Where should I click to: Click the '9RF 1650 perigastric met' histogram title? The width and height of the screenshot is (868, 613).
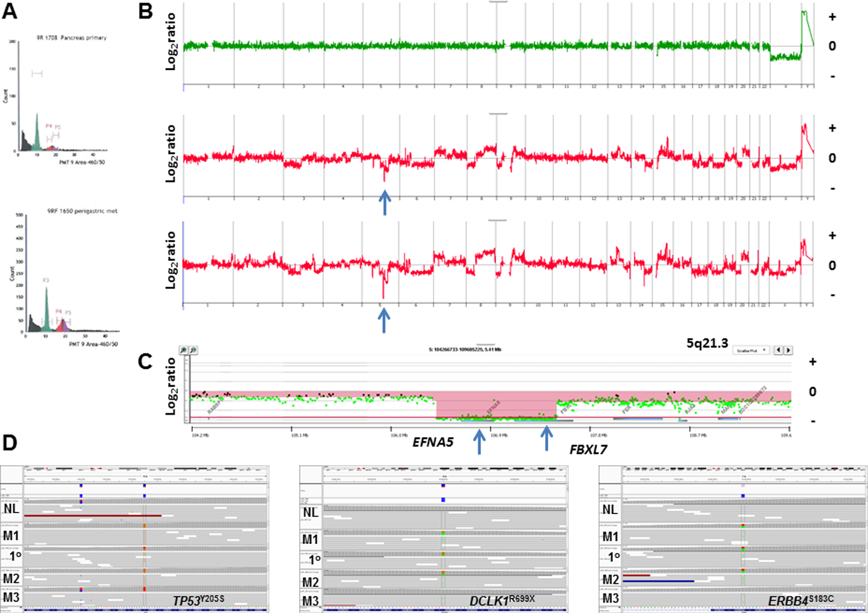click(82, 211)
